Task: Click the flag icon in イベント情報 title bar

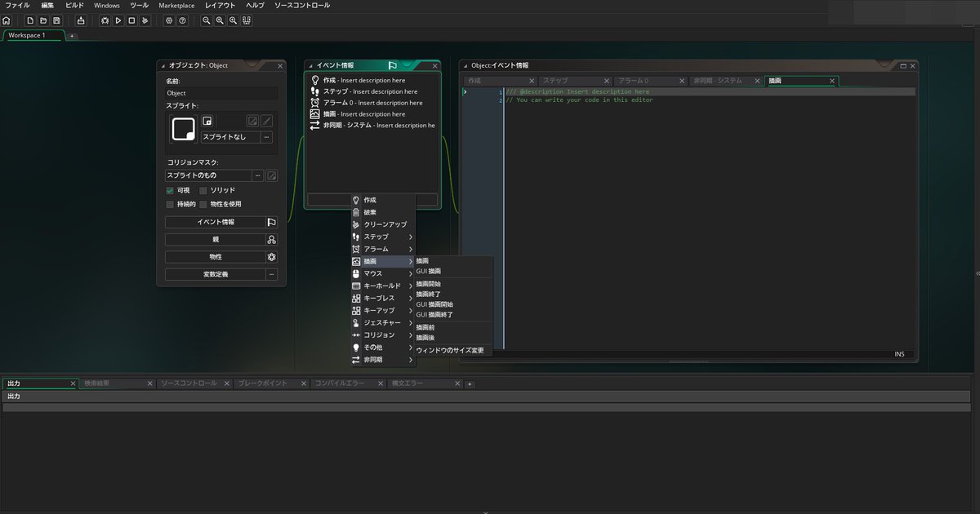Action: click(x=393, y=65)
